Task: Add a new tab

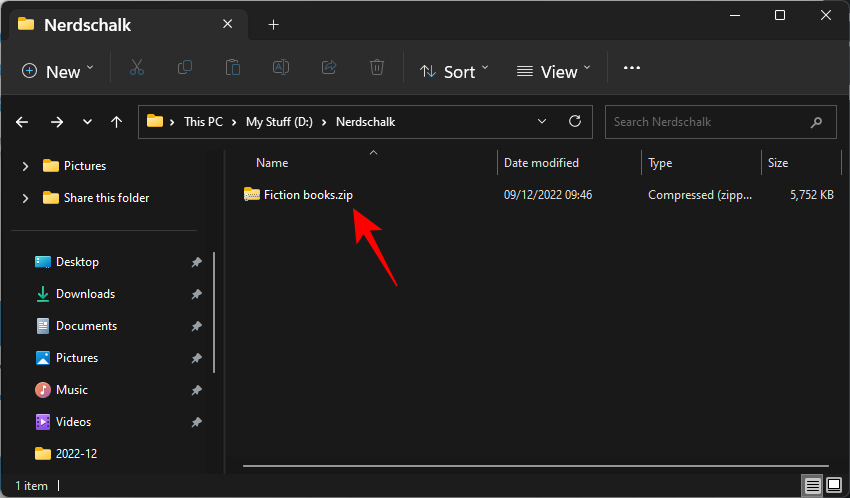Action: point(274,24)
